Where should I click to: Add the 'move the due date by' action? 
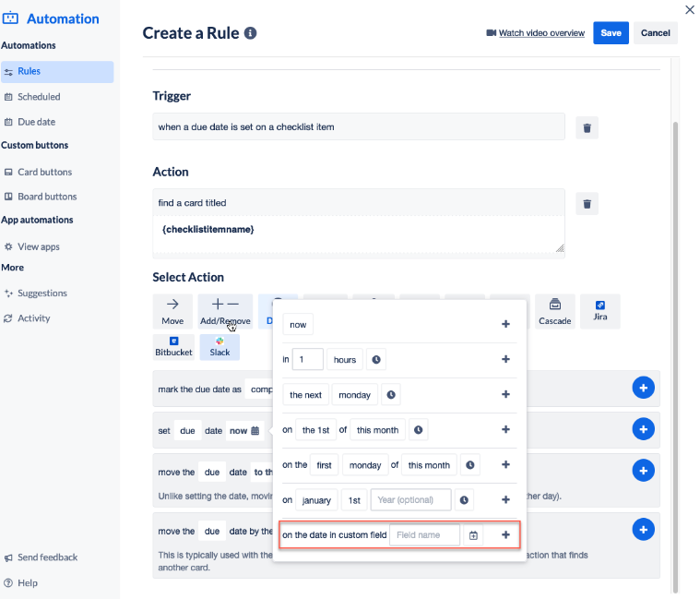(644, 530)
